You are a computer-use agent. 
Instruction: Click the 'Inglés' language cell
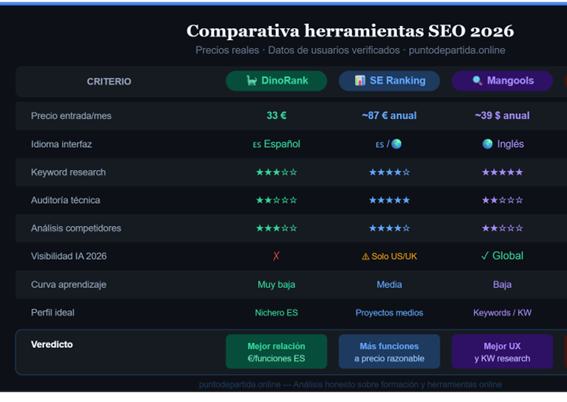(503, 144)
